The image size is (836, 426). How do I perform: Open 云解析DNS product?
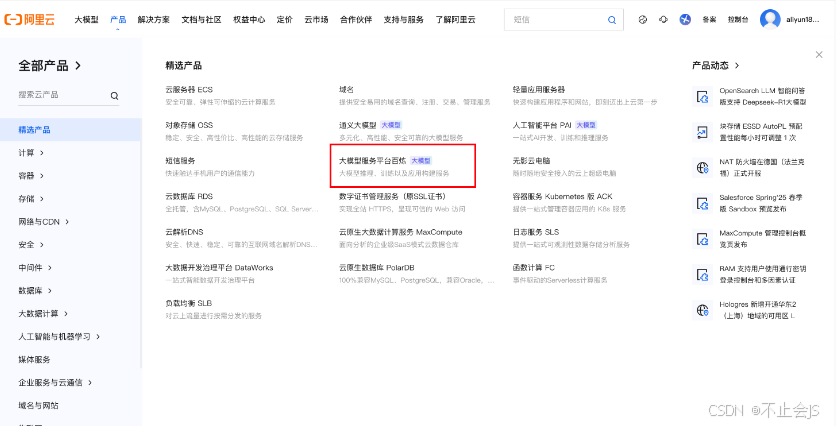coord(184,232)
